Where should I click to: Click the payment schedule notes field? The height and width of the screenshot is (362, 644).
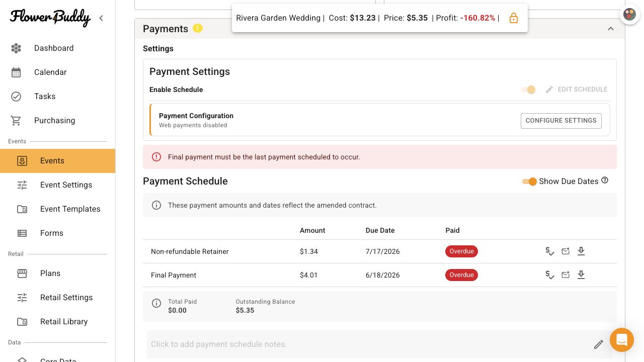(x=379, y=344)
